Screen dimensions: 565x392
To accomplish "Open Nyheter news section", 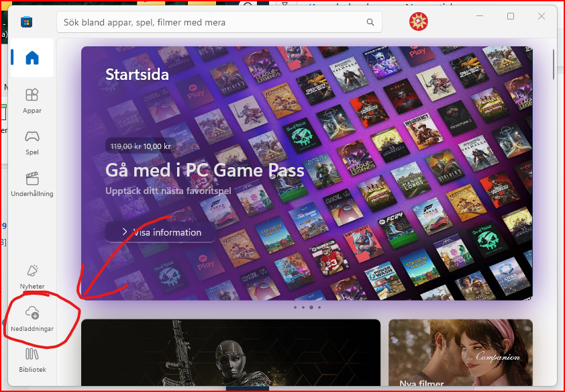I will pyautogui.click(x=32, y=277).
